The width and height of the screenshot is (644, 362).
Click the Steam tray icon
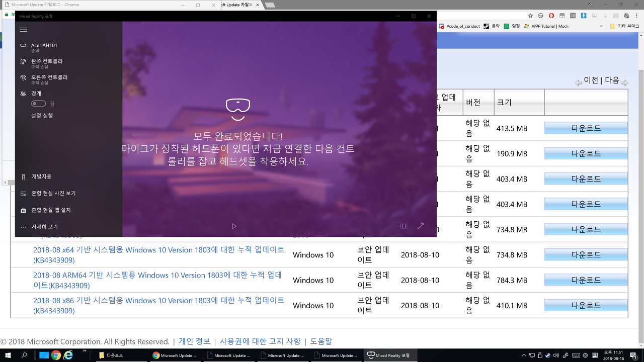[548, 355]
